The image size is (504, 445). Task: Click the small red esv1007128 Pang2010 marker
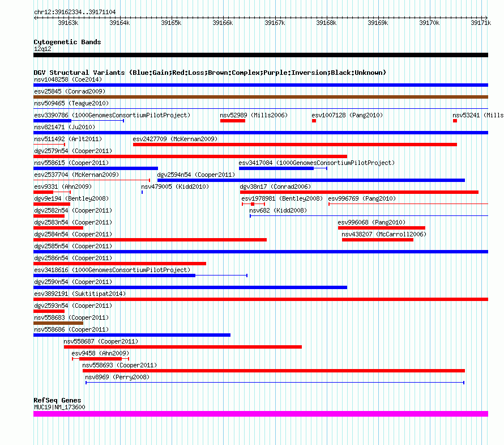tap(314, 121)
